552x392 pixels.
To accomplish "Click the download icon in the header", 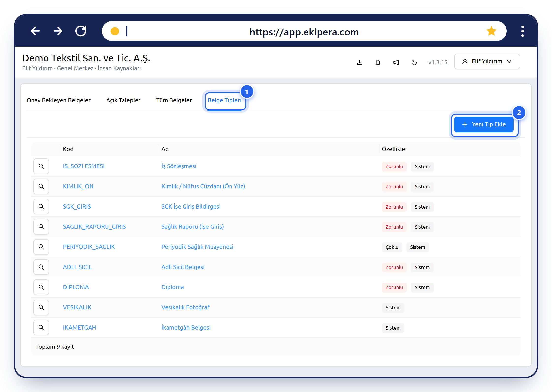I will coord(360,62).
